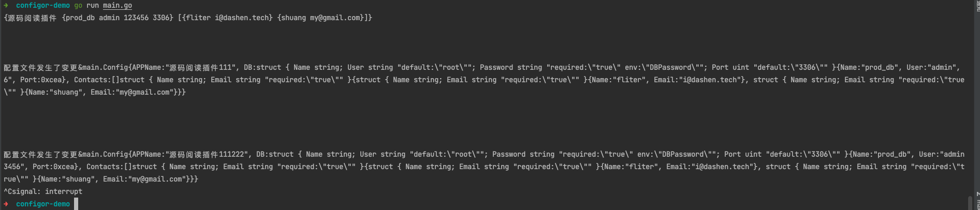This screenshot has height=210, width=980.
Task: Click the word "interrupt" near the bottom
Action: pos(64,191)
